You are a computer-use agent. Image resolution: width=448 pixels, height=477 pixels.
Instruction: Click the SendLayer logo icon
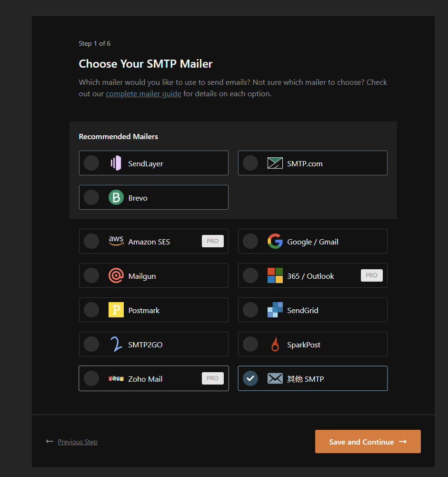pos(116,163)
